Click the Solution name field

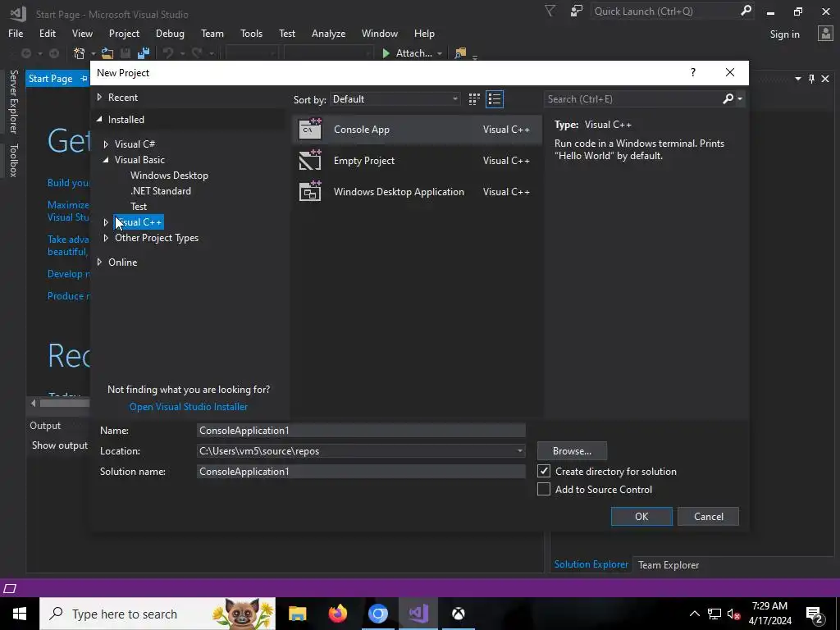coord(361,472)
